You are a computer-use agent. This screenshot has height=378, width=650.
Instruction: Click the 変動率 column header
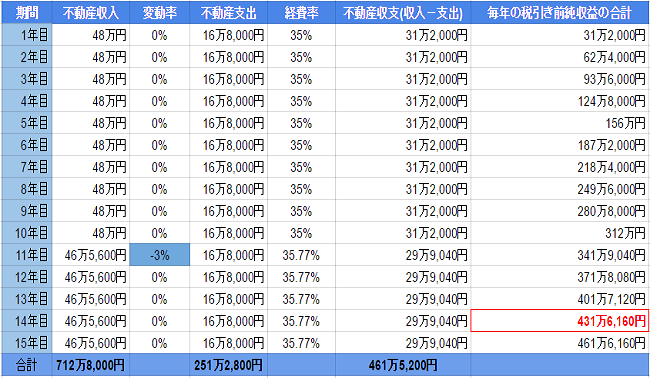coord(160,12)
